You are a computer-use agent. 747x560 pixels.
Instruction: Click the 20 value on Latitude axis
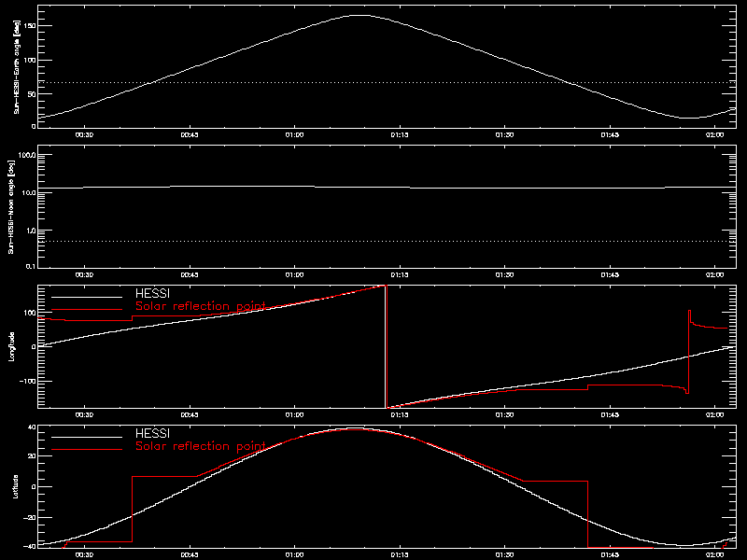point(32,455)
